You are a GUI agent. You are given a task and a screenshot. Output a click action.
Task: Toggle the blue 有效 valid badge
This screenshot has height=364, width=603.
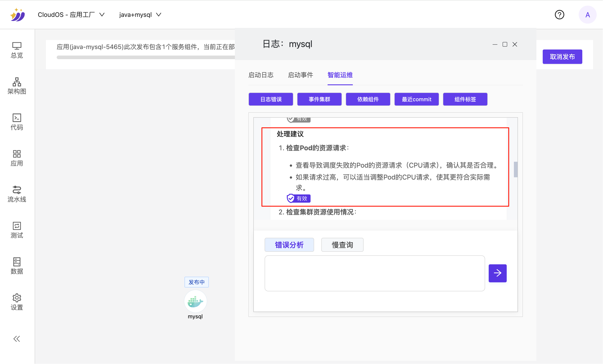pyautogui.click(x=299, y=198)
